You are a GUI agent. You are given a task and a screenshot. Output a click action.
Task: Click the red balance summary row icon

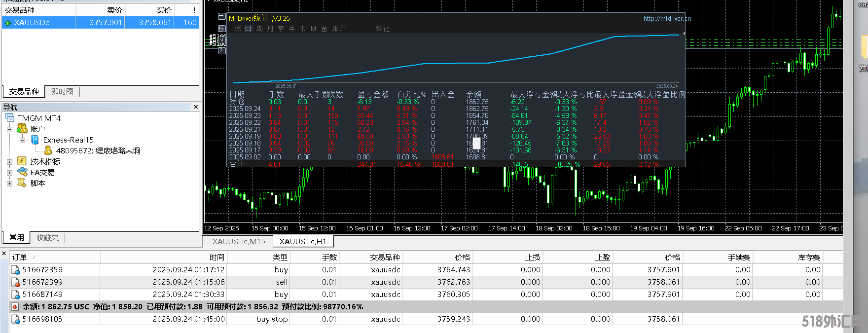coord(15,307)
